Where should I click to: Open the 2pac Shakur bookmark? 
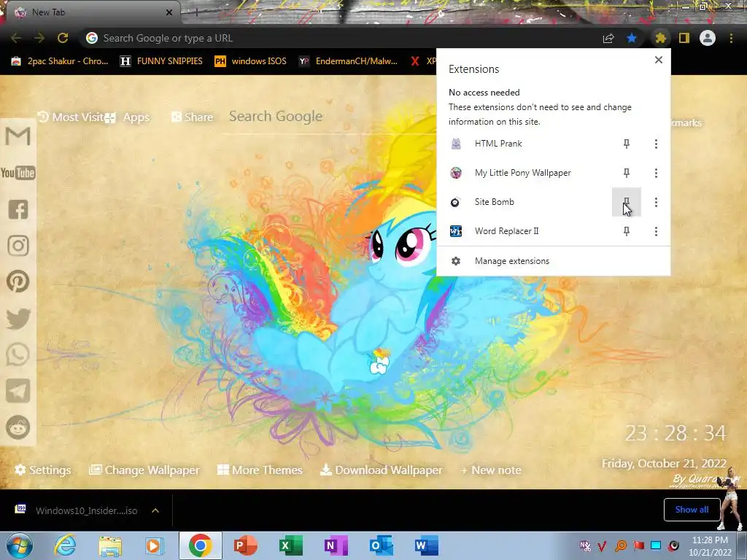point(60,61)
